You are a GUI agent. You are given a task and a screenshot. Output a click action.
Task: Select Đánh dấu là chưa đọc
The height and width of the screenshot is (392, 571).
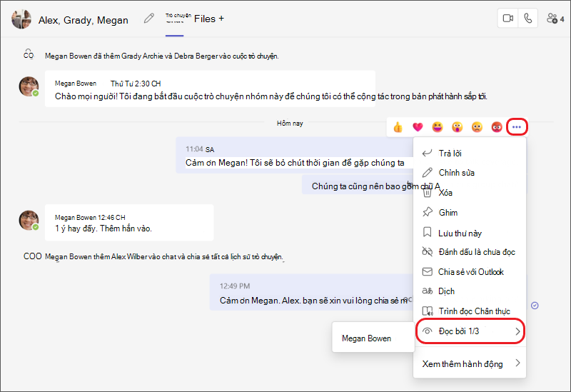[470, 252]
